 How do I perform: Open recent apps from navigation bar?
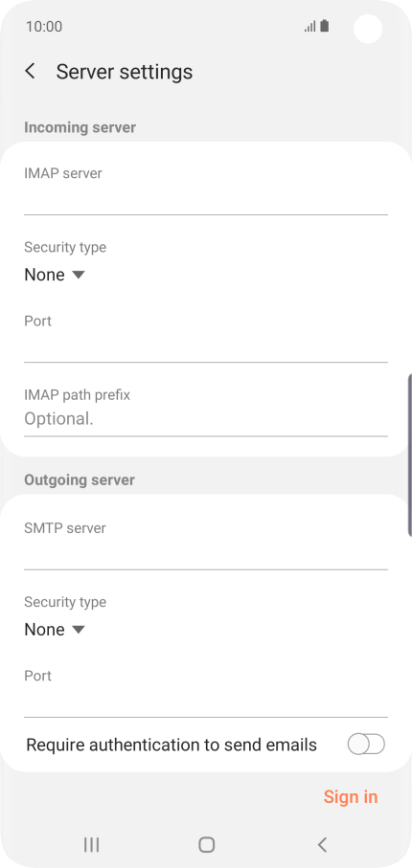91,844
